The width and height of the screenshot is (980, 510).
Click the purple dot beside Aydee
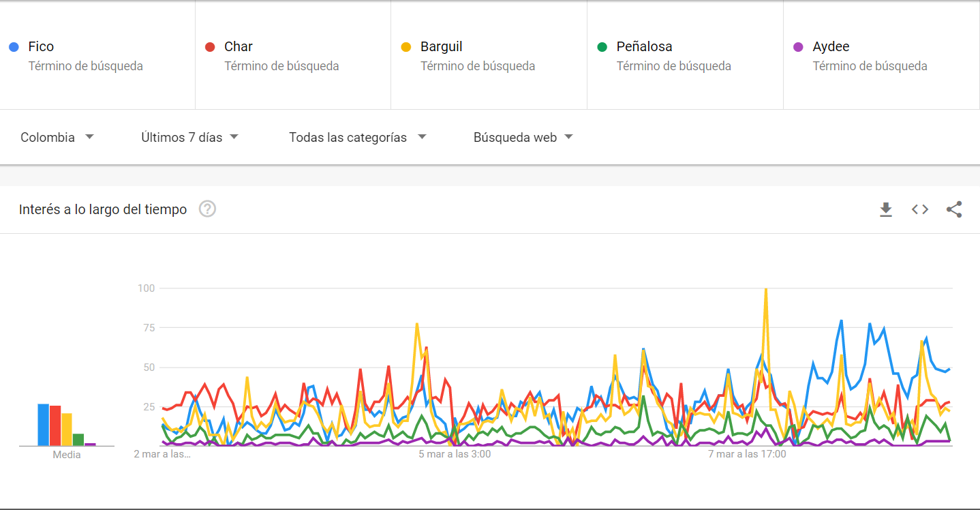(x=798, y=47)
